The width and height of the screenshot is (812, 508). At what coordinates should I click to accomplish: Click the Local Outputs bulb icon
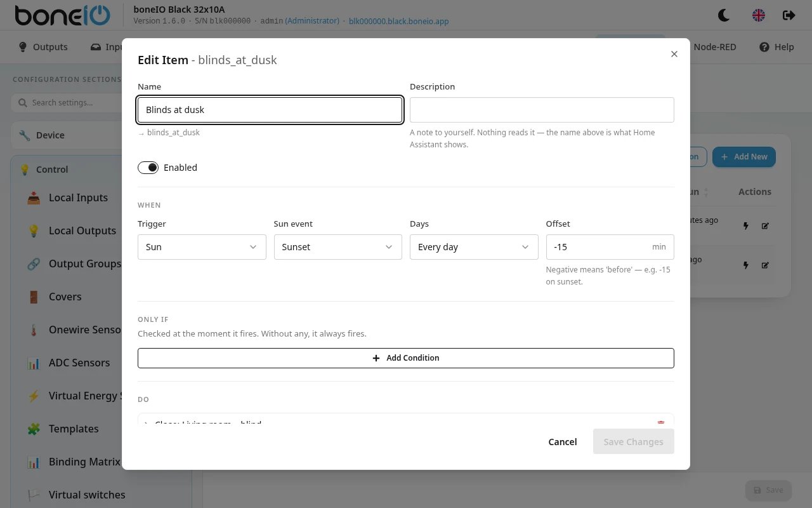click(34, 231)
